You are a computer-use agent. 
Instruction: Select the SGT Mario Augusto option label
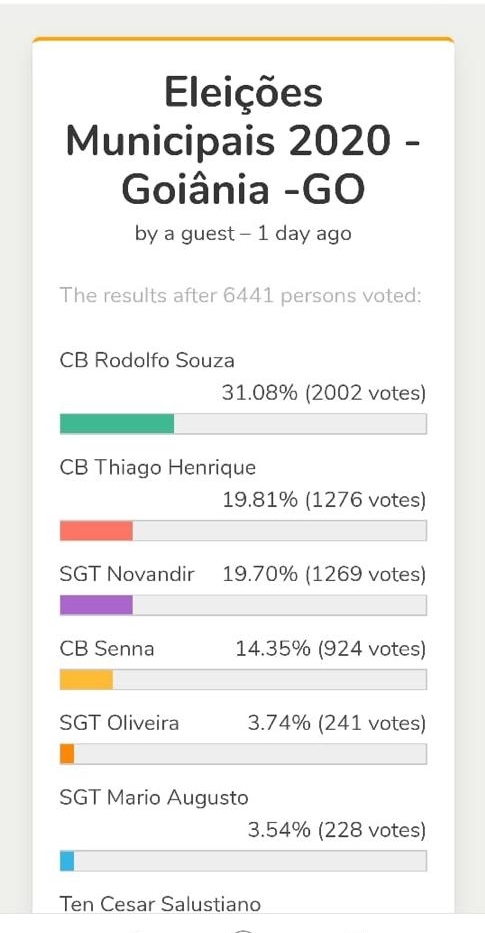154,798
